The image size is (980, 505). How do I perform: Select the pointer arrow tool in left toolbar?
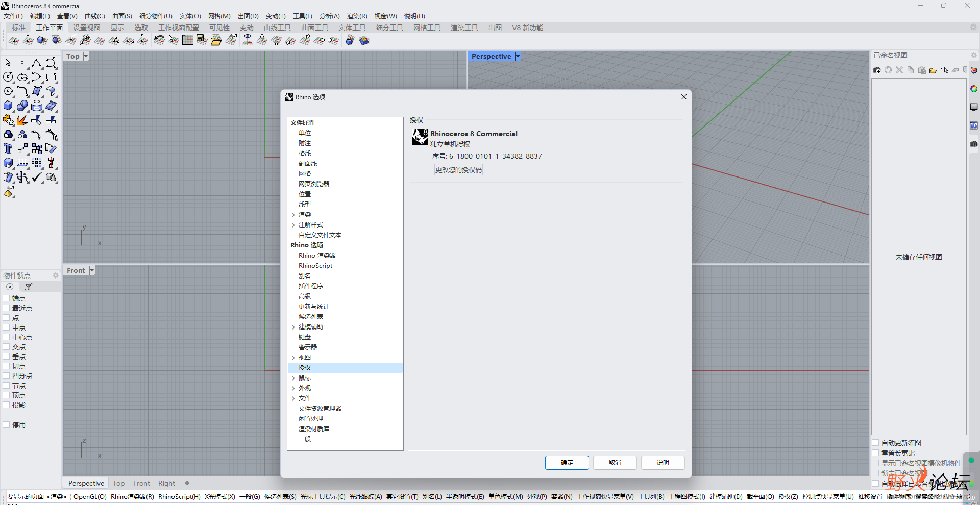[x=8, y=63]
